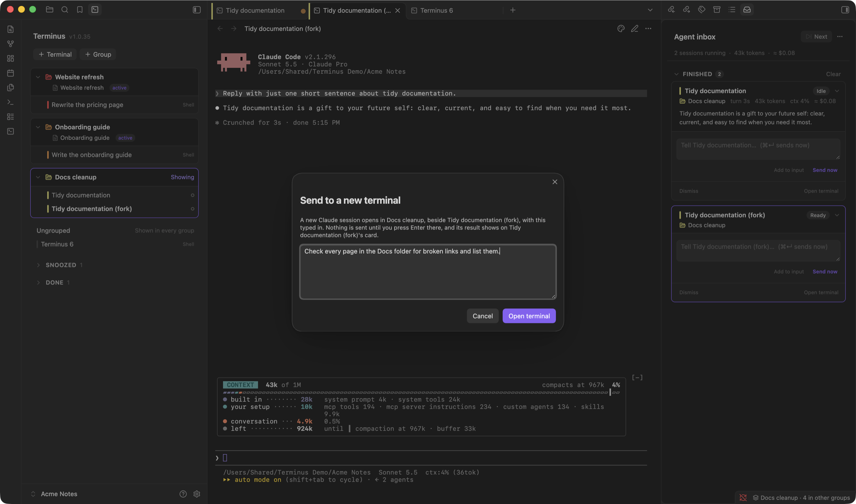
Task: Clear the FINISHED list
Action: point(833,74)
